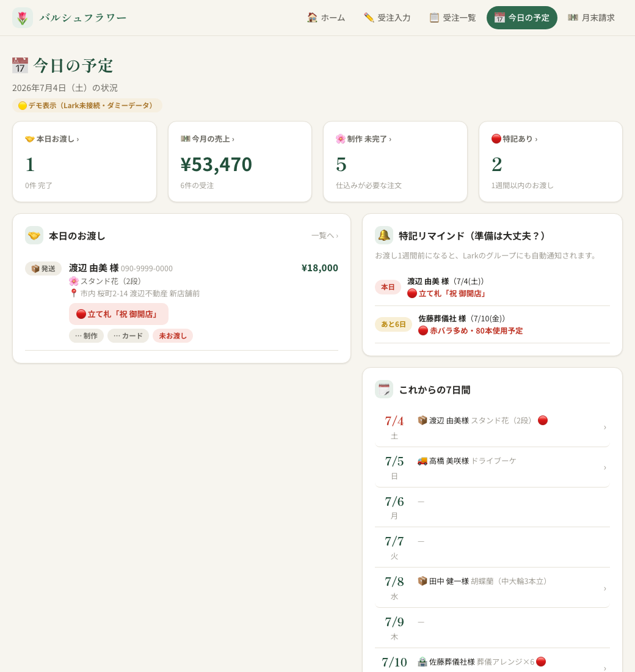Toggle the 未お渡し status chip
Image resolution: width=635 pixels, height=672 pixels.
click(x=173, y=335)
